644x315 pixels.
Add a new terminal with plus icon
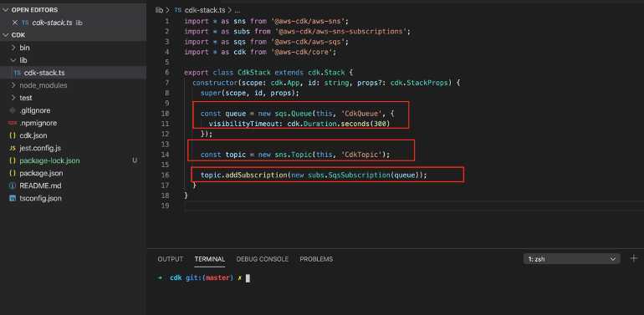click(634, 258)
